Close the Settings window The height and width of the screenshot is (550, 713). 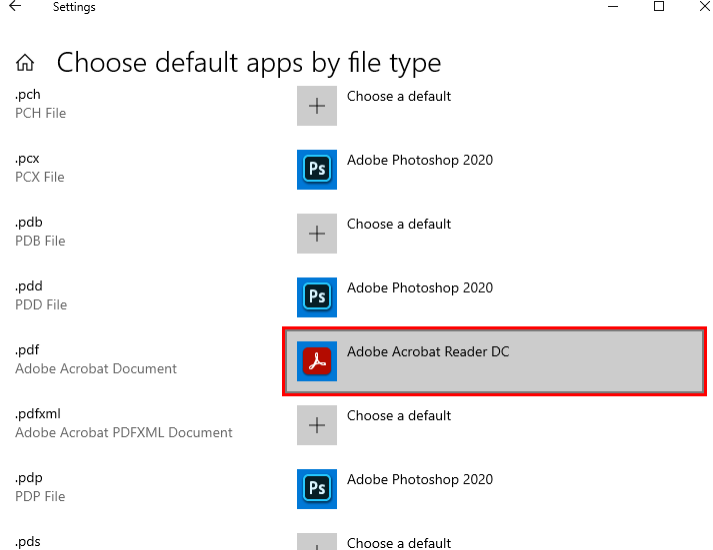point(704,6)
